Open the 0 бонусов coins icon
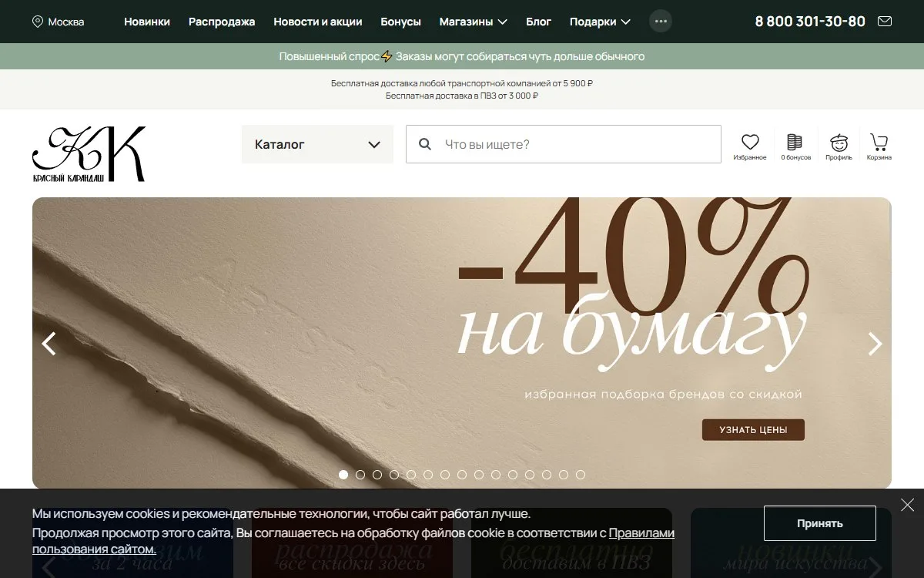 [x=795, y=146]
